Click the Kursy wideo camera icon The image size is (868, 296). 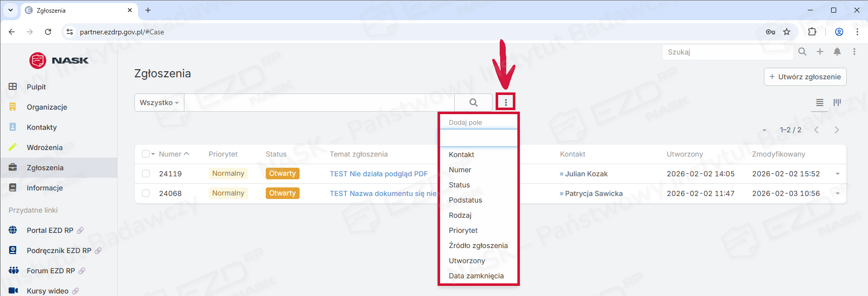point(14,291)
